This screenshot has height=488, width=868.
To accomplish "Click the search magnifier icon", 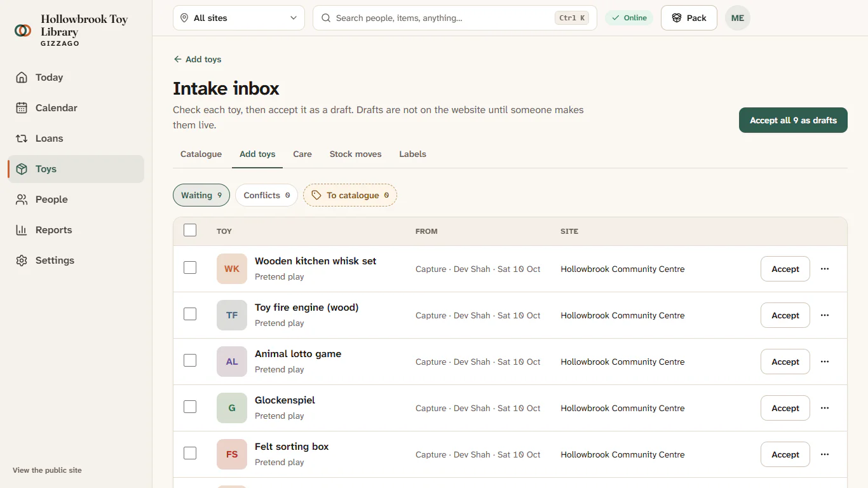I will (326, 18).
